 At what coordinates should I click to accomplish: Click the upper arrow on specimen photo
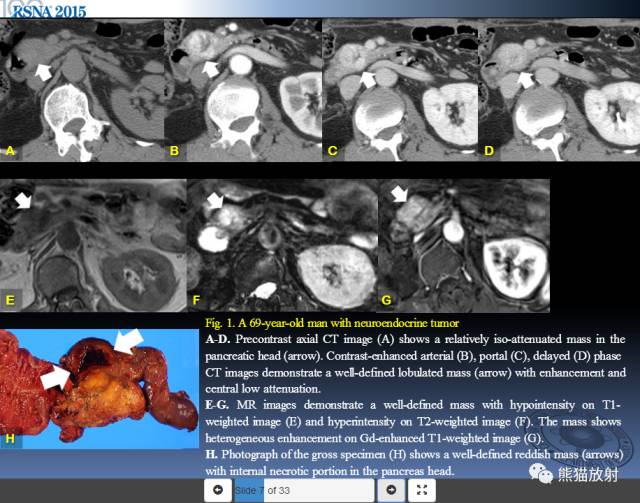tap(129, 341)
